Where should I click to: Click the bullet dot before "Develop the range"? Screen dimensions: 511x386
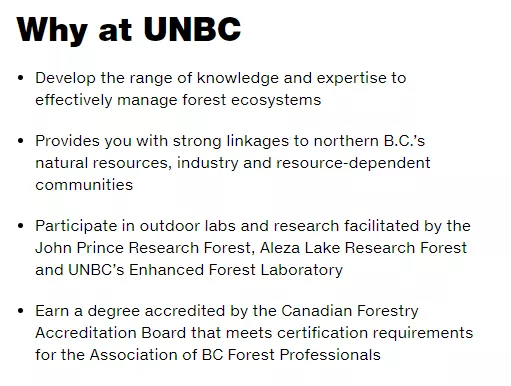tap(21, 78)
